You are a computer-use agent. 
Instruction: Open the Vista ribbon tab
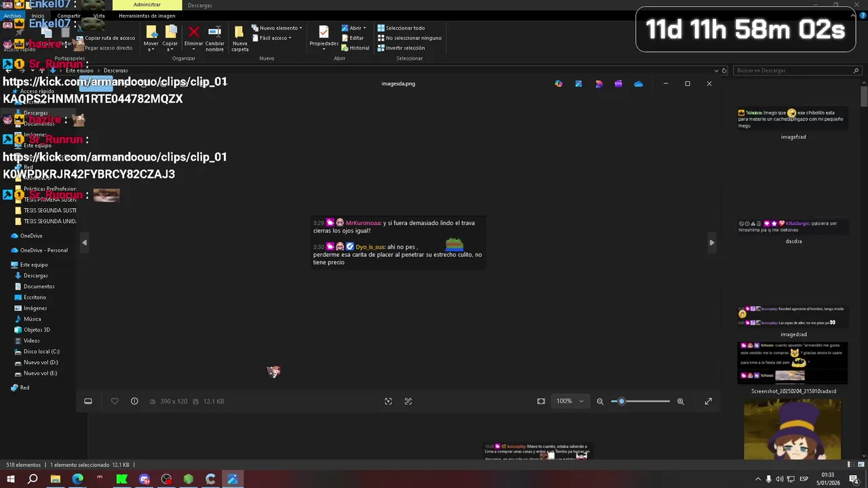99,16
